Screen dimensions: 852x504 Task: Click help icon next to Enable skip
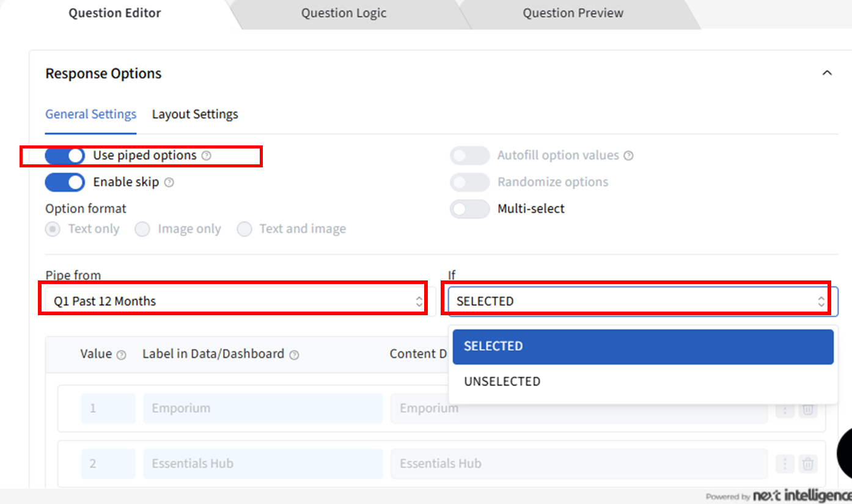coord(169,182)
